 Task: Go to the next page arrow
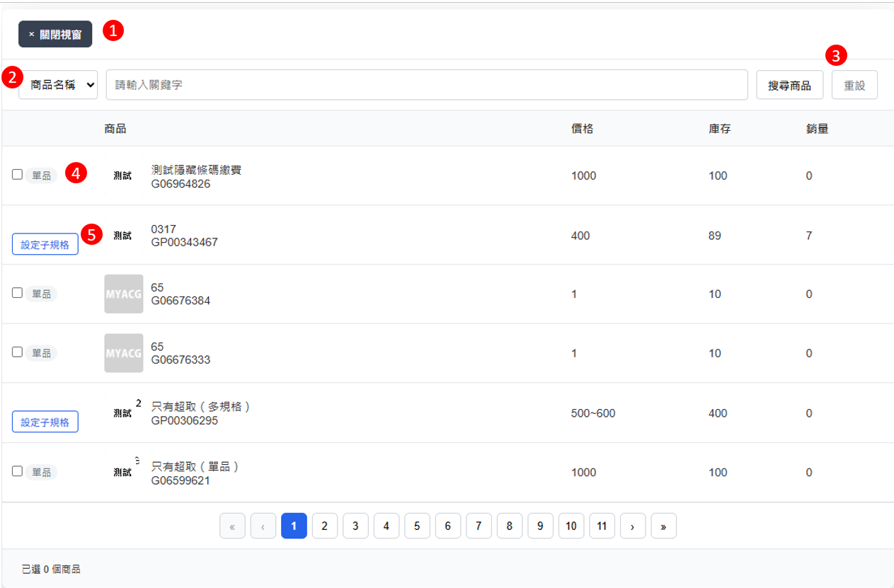(x=633, y=526)
